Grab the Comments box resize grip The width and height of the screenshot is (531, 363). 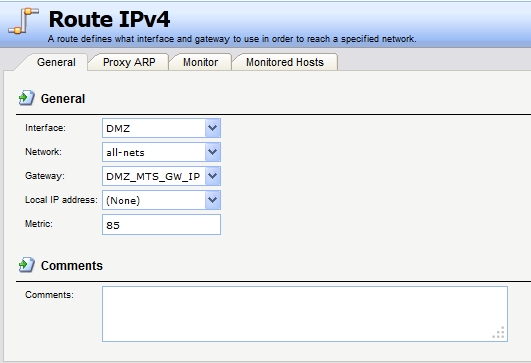[498, 333]
